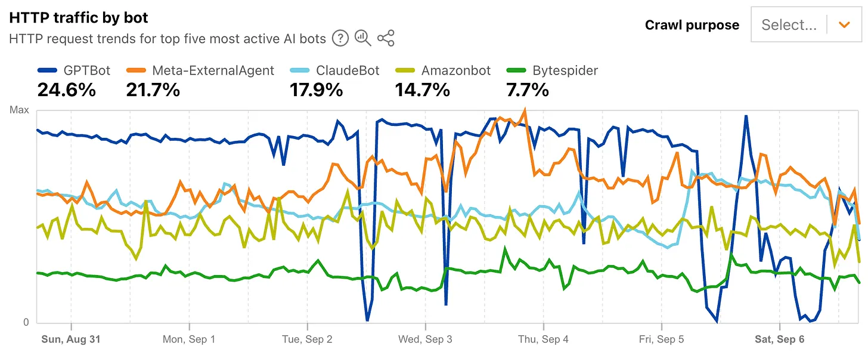Open the Crawl purpose dropdown arrow
This screenshot has width=868, height=358.
(x=844, y=24)
